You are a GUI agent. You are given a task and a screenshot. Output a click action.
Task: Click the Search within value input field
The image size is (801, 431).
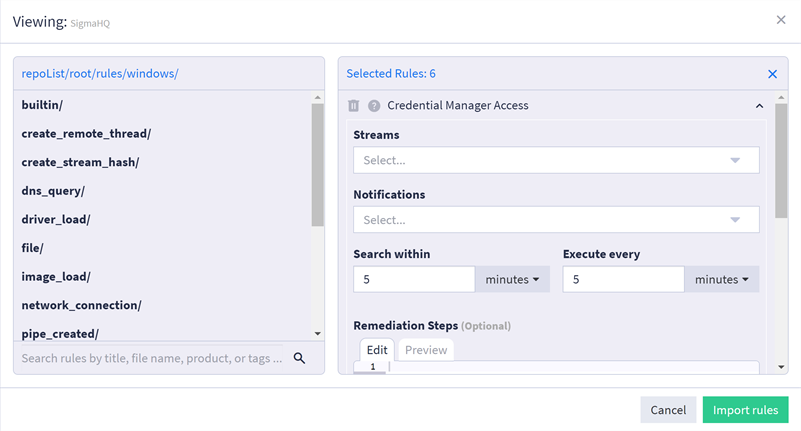coord(414,280)
